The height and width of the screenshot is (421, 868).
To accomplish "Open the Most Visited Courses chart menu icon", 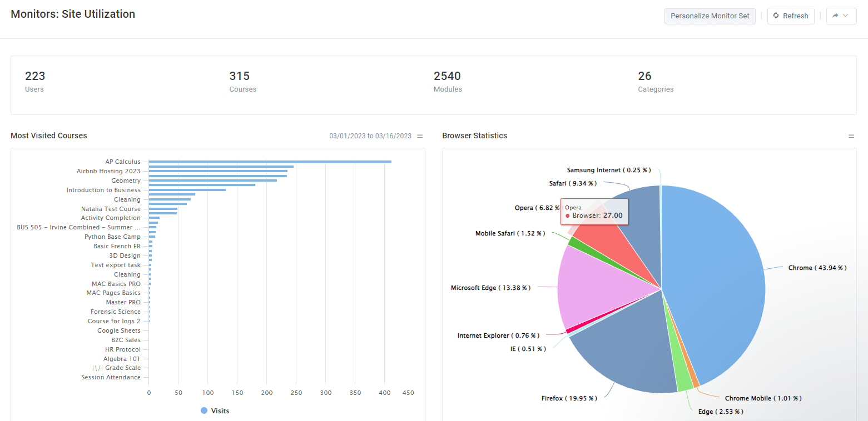I will (x=420, y=136).
